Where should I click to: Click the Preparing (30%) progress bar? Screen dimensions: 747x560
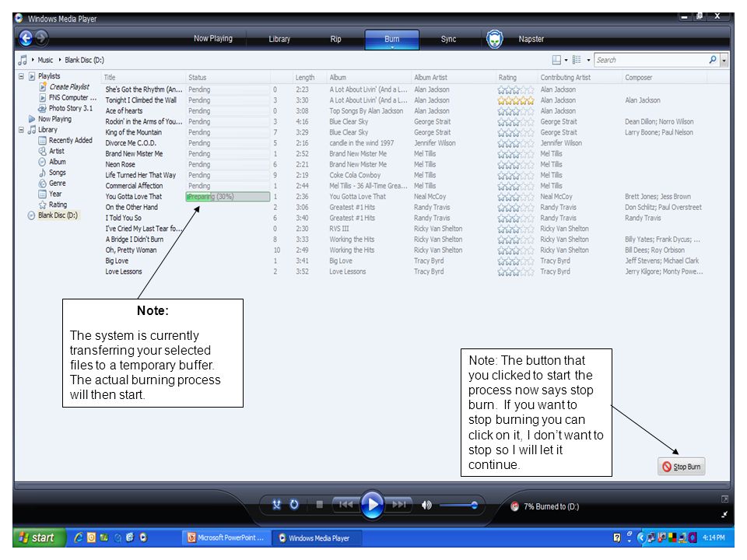tap(228, 197)
